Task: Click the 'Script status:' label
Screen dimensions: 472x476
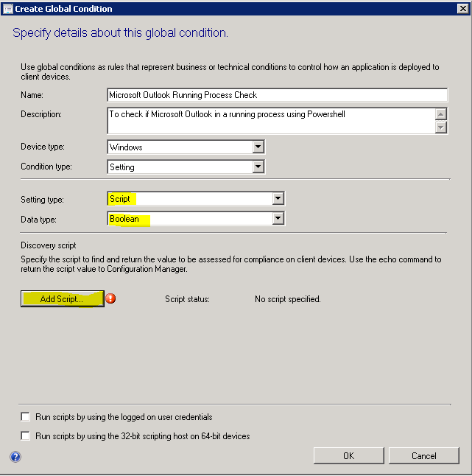Action: pyautogui.click(x=187, y=299)
